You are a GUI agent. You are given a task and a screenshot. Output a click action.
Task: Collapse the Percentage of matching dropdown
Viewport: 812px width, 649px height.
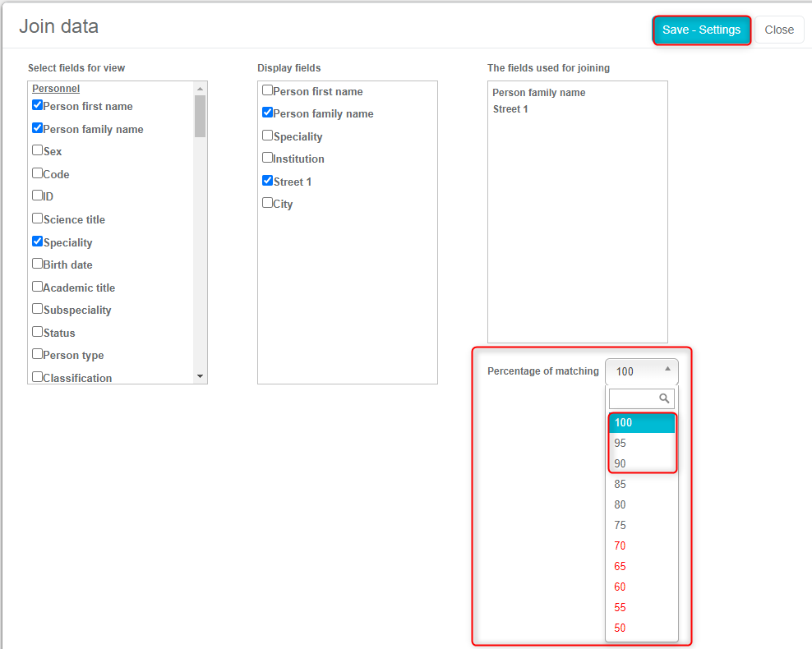642,371
